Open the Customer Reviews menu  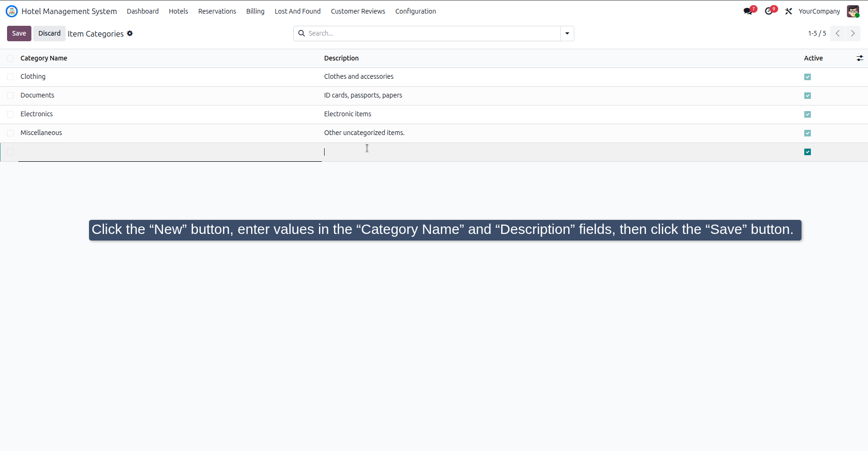tap(358, 11)
